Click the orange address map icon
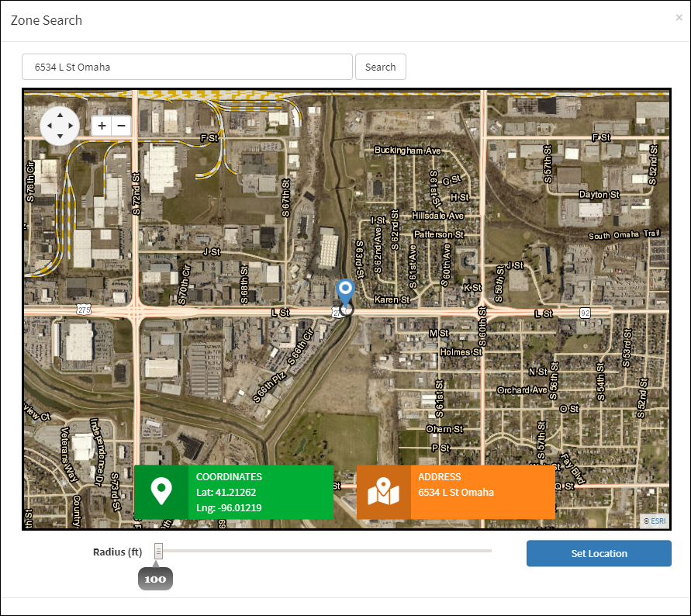 tap(383, 492)
